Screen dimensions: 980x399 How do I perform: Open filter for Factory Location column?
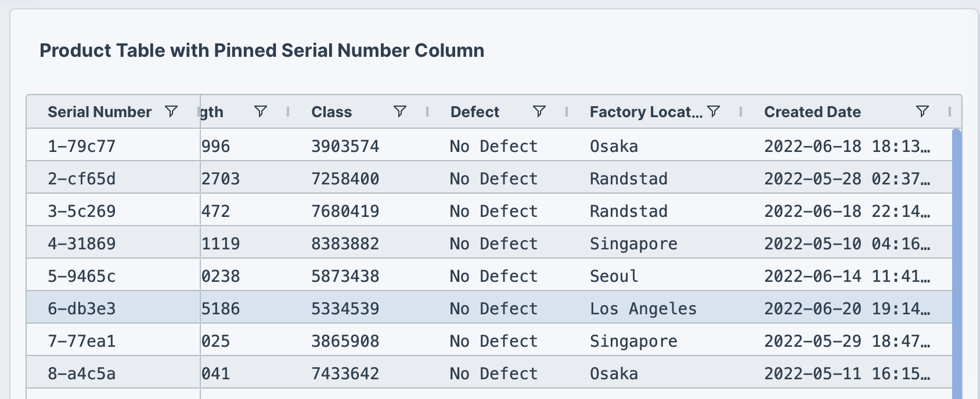click(x=714, y=111)
